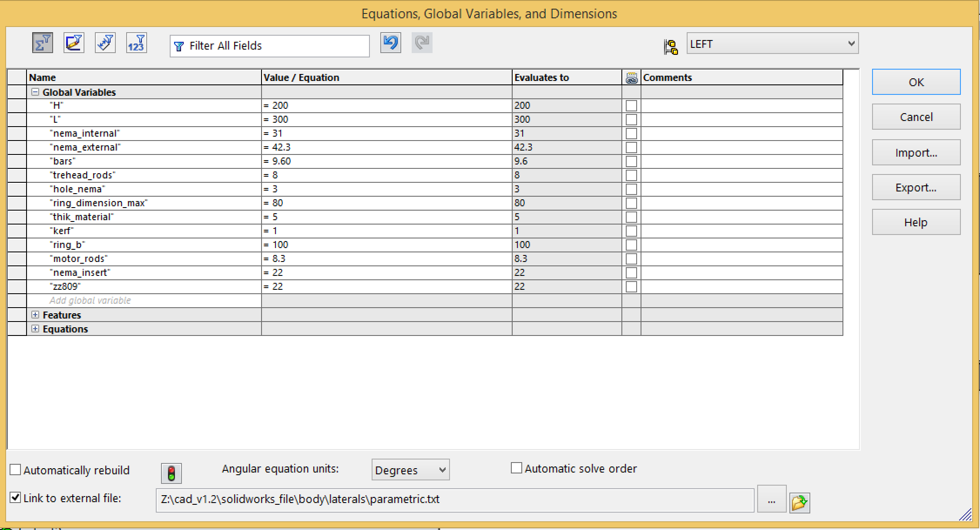This screenshot has height=530, width=980.
Task: Open Angular equation units Degrees dropdown
Action: [x=410, y=470]
